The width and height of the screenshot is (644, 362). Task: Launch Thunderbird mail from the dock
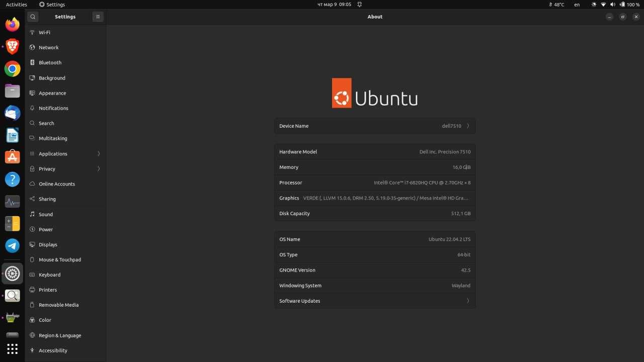[x=13, y=113]
